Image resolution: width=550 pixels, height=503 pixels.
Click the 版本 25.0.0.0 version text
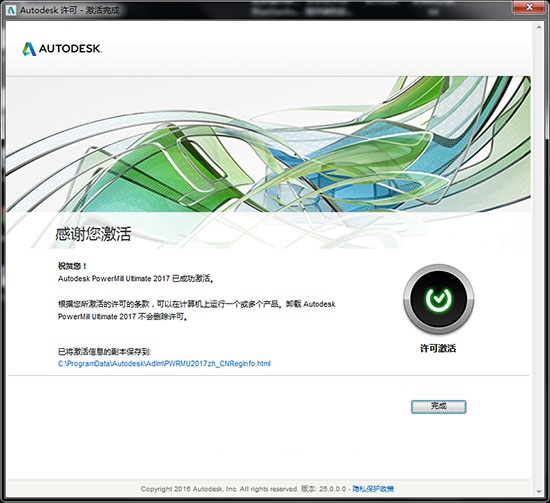click(323, 489)
